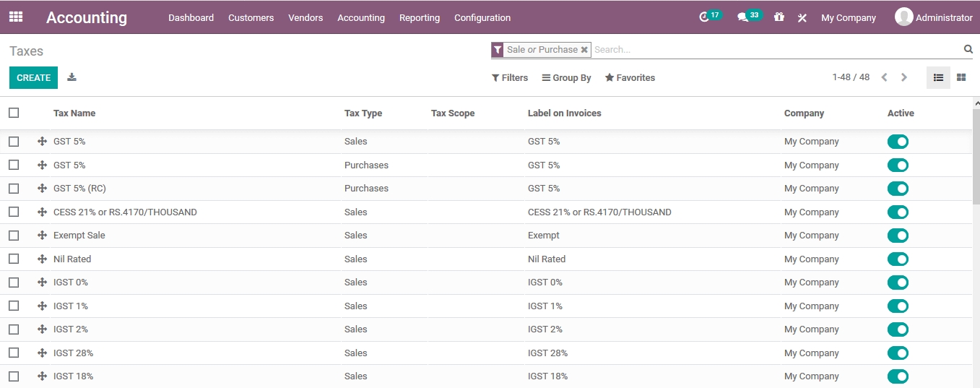Switch to kanban view icon
Viewport: 980px width, 388px height.
(x=961, y=77)
